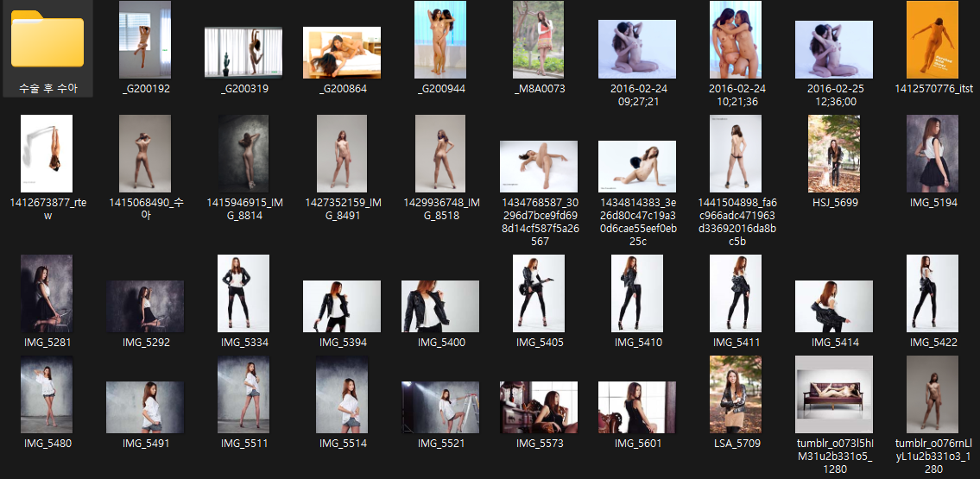Screen dimensions: 980x479
Task: Select the IMG_5422 thumbnail
Action: (x=933, y=293)
